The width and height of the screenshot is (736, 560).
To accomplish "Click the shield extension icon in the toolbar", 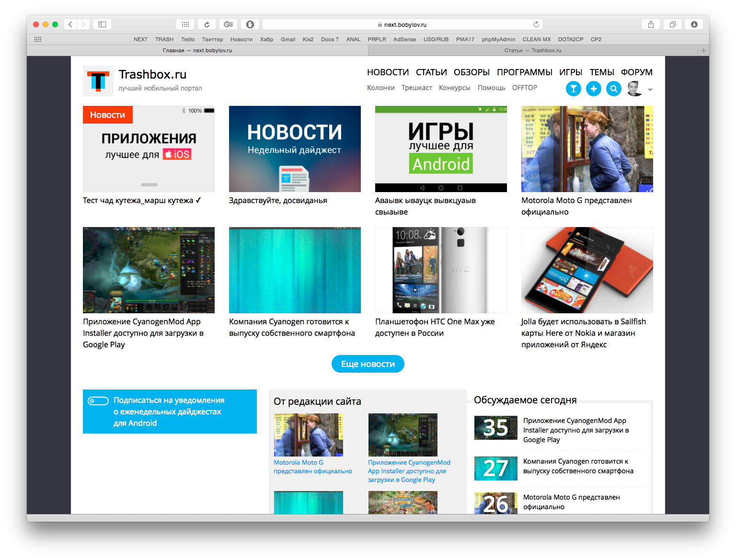I will tap(250, 24).
